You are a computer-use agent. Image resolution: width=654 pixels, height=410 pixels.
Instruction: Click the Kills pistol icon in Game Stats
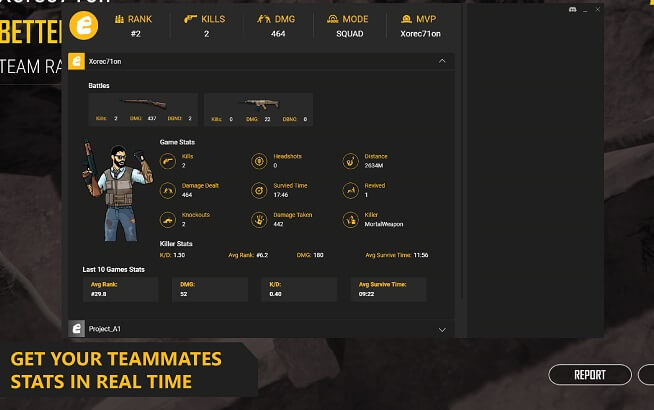(x=168, y=160)
